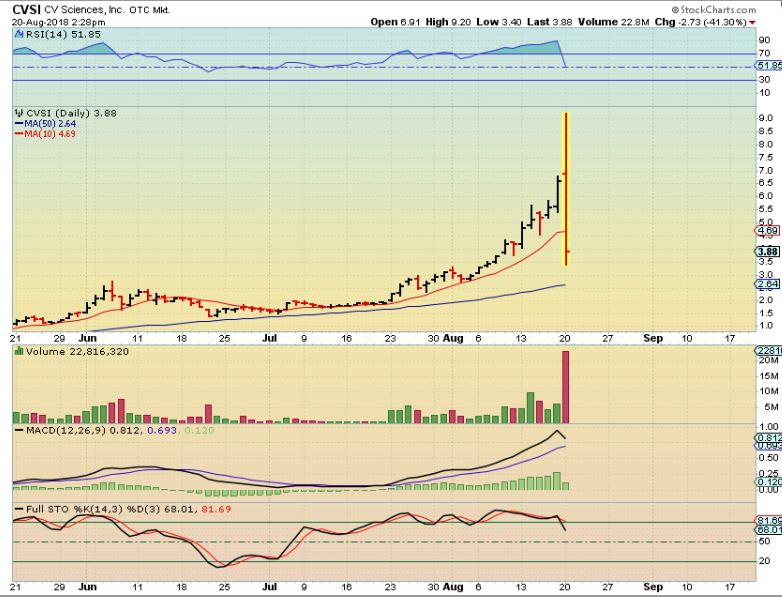Click the StockCharts.com watermark link
The height and width of the screenshot is (597, 782).
[713, 9]
